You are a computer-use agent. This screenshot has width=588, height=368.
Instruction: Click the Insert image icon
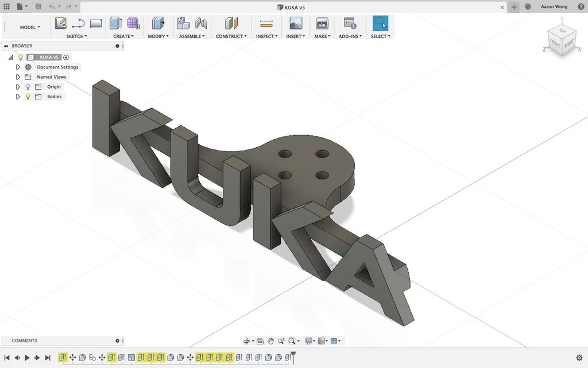click(x=296, y=23)
